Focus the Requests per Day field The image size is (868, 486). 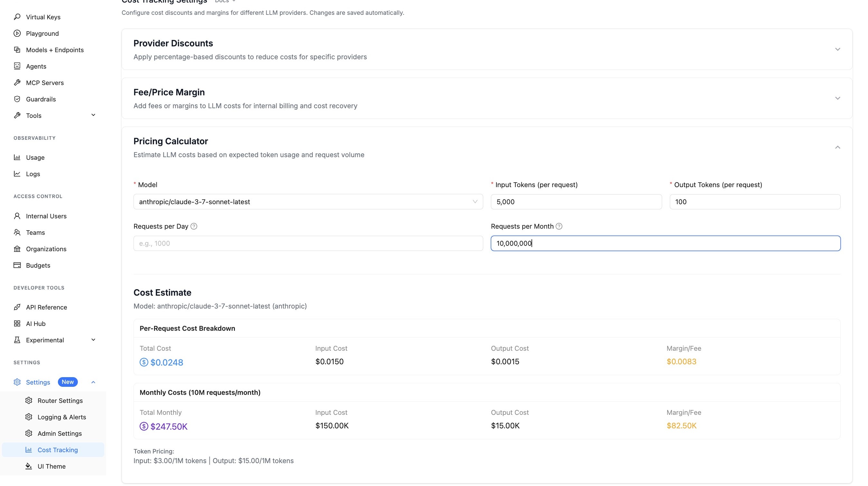[x=308, y=243]
